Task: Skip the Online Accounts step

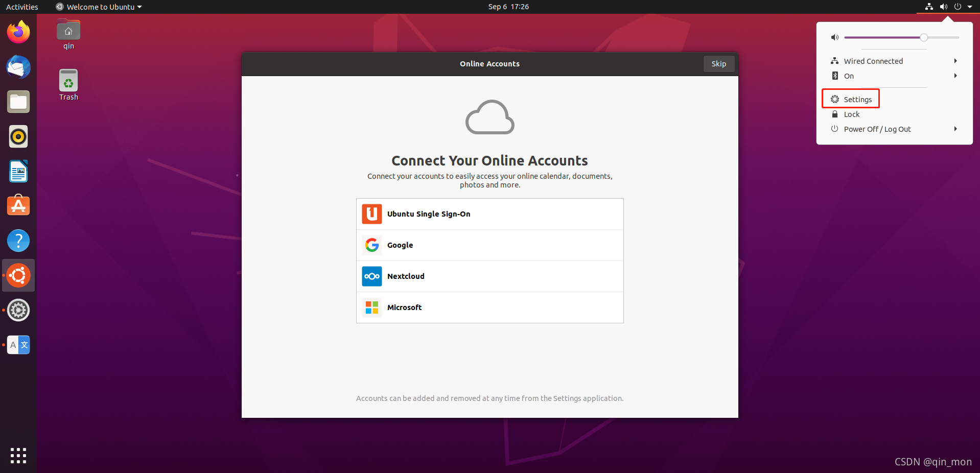Action: [719, 64]
